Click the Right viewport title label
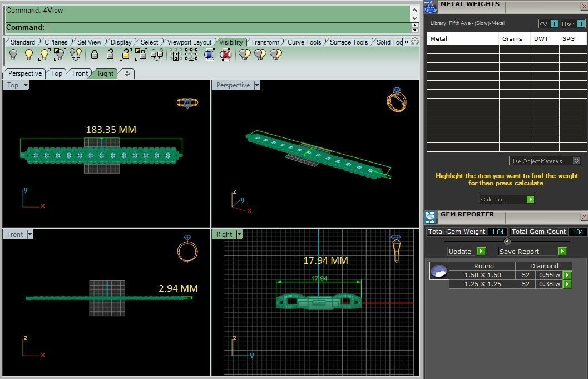 coord(224,234)
